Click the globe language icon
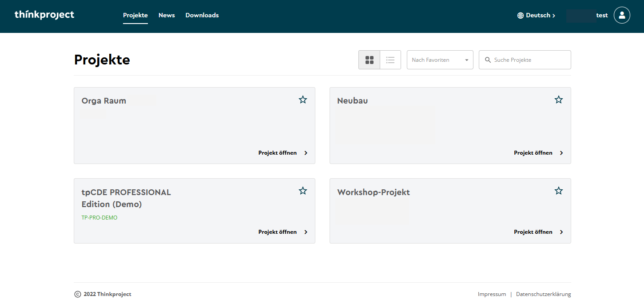 pyautogui.click(x=521, y=16)
